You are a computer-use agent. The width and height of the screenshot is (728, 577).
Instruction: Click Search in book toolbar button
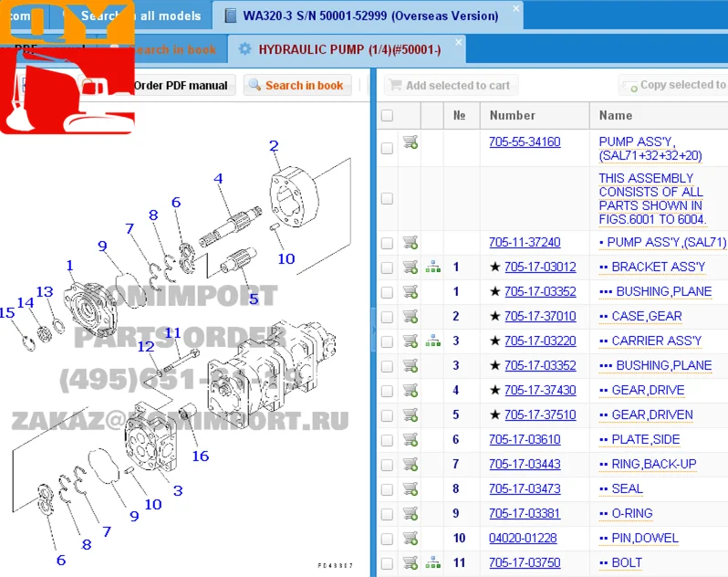(297, 86)
